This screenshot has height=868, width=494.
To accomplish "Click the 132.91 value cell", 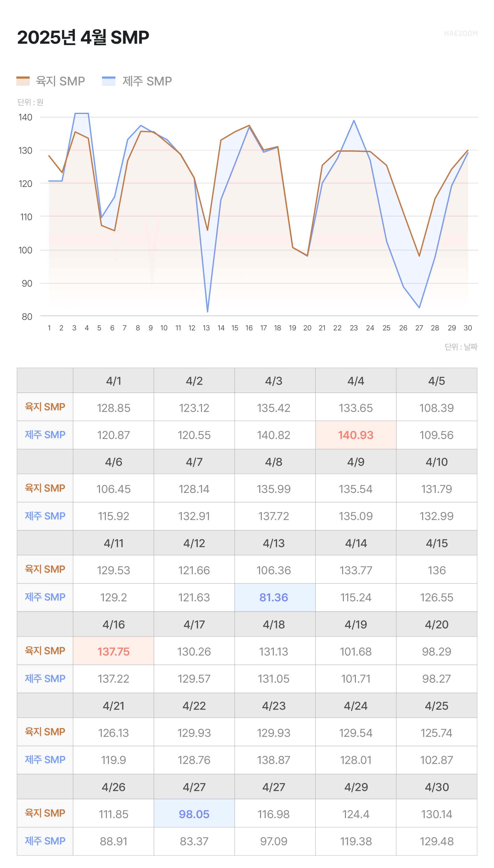I will coord(194,516).
